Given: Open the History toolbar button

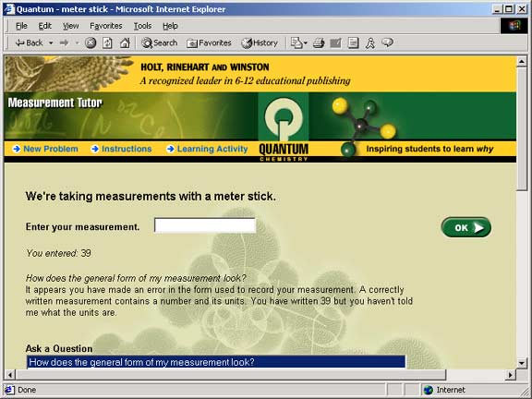Looking at the screenshot, I should (260, 43).
